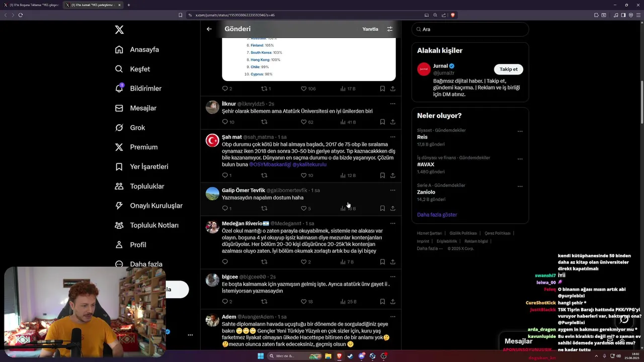The height and width of the screenshot is (362, 644).
Task: Go back using the Gönderi arrow
Action: (x=209, y=29)
